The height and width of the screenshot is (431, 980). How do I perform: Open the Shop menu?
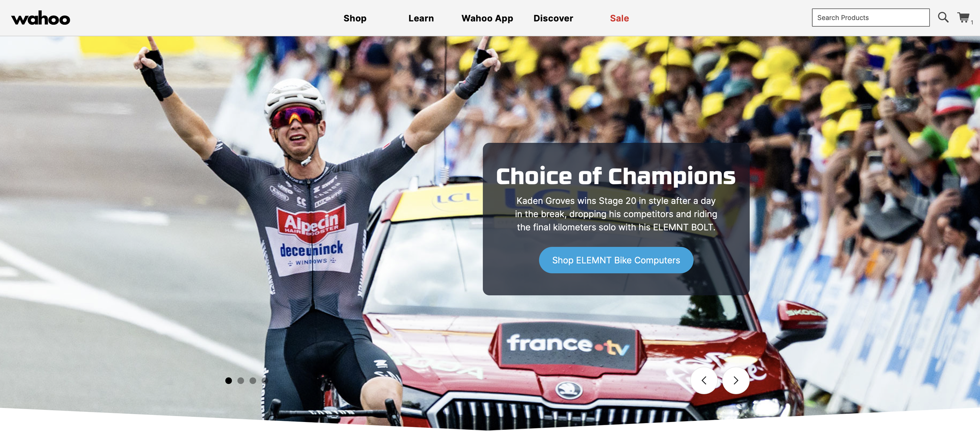[355, 18]
